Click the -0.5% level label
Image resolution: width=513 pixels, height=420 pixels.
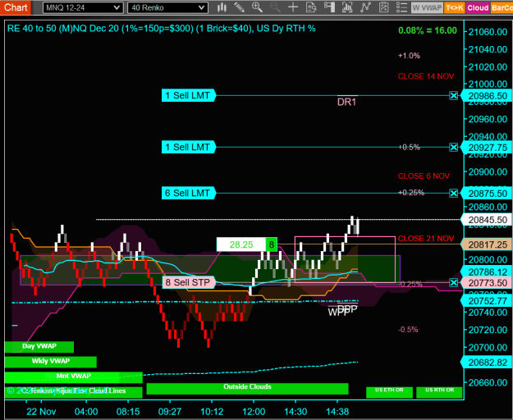click(x=408, y=330)
